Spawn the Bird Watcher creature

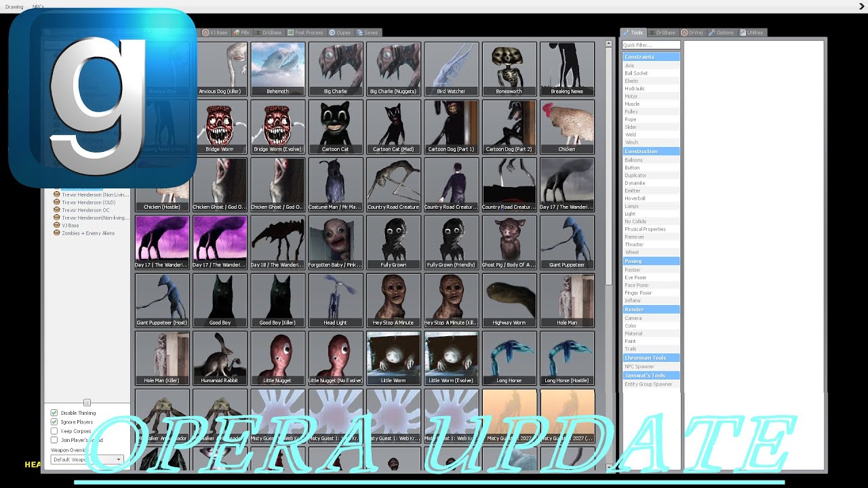[x=451, y=68]
